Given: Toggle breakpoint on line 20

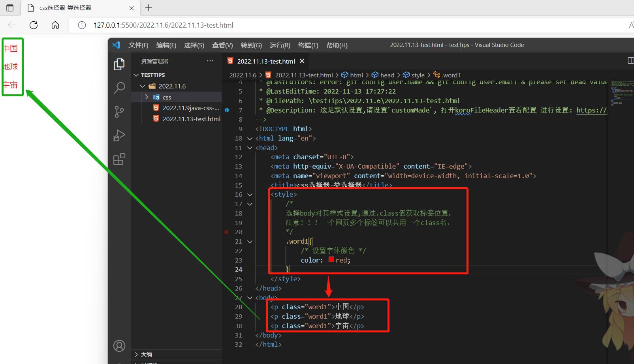Looking at the screenshot, I should pyautogui.click(x=226, y=232).
